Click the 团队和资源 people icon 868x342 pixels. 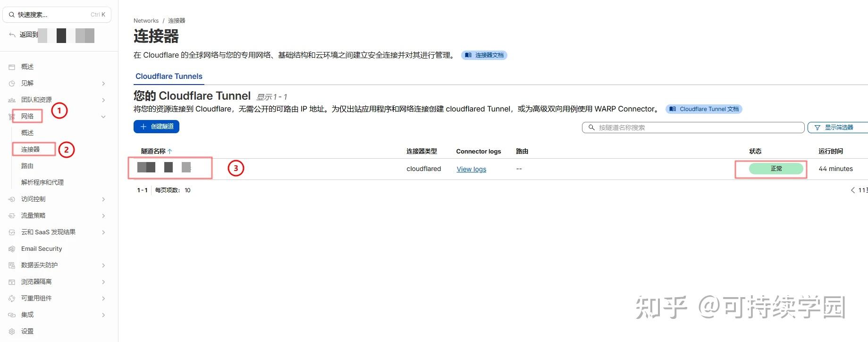[x=12, y=100]
